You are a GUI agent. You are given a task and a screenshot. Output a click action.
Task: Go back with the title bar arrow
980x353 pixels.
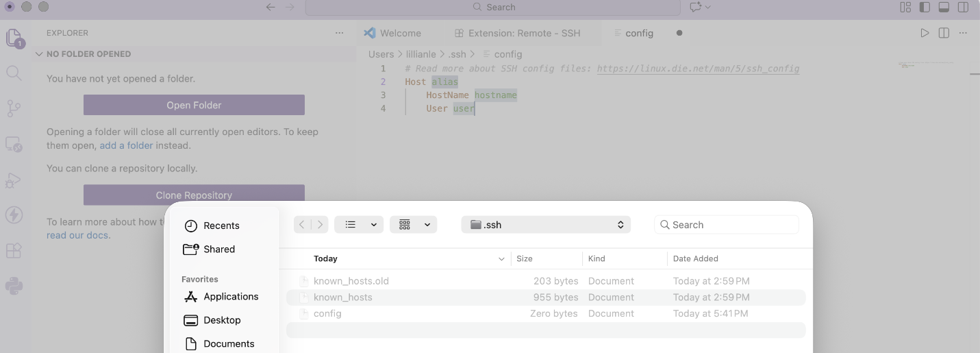click(x=271, y=7)
